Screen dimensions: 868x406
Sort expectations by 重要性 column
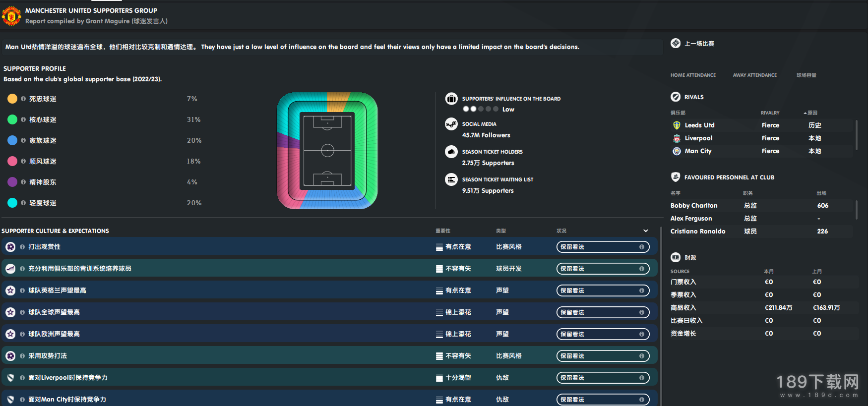(443, 231)
